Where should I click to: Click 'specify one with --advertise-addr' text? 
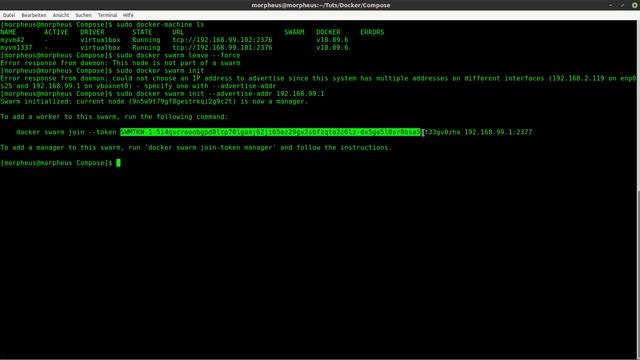(x=210, y=86)
